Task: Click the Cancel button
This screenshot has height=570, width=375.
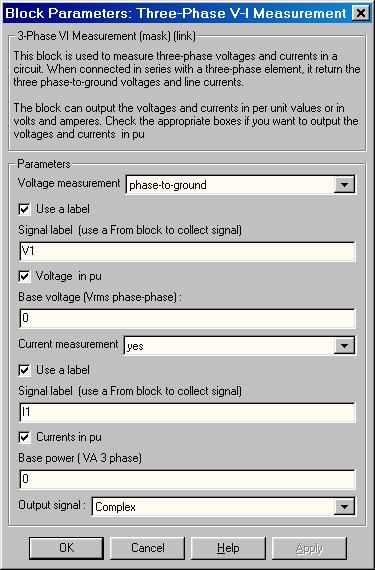Action: pos(148,548)
